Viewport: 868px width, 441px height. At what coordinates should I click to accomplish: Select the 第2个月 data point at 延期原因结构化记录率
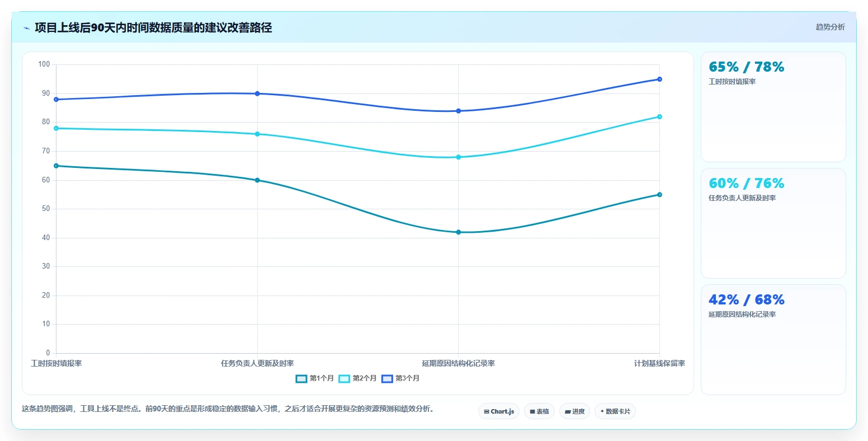[x=459, y=157]
